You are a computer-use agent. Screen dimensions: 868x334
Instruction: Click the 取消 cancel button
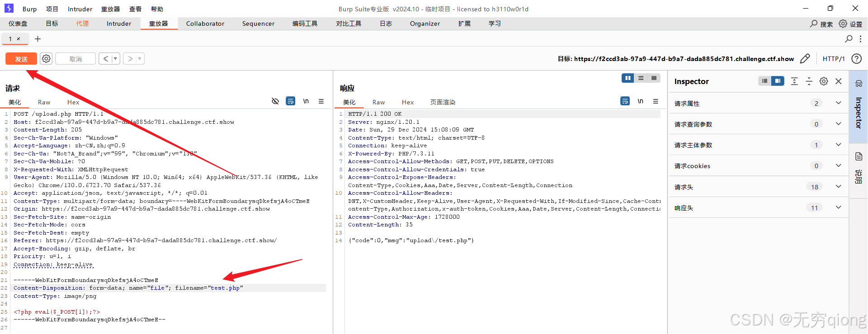pos(75,59)
